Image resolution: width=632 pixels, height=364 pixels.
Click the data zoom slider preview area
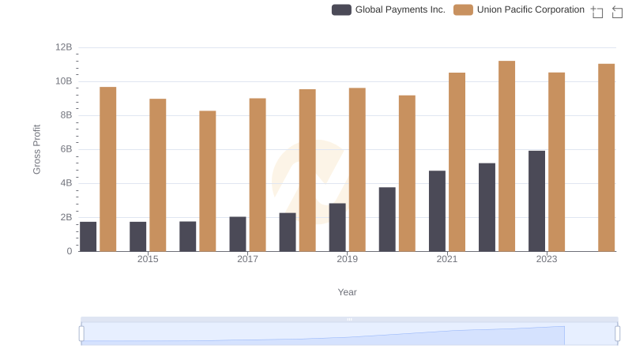[x=349, y=334]
